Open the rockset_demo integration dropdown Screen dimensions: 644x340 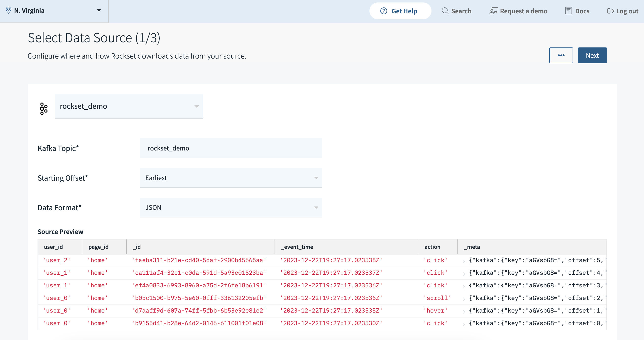[129, 106]
